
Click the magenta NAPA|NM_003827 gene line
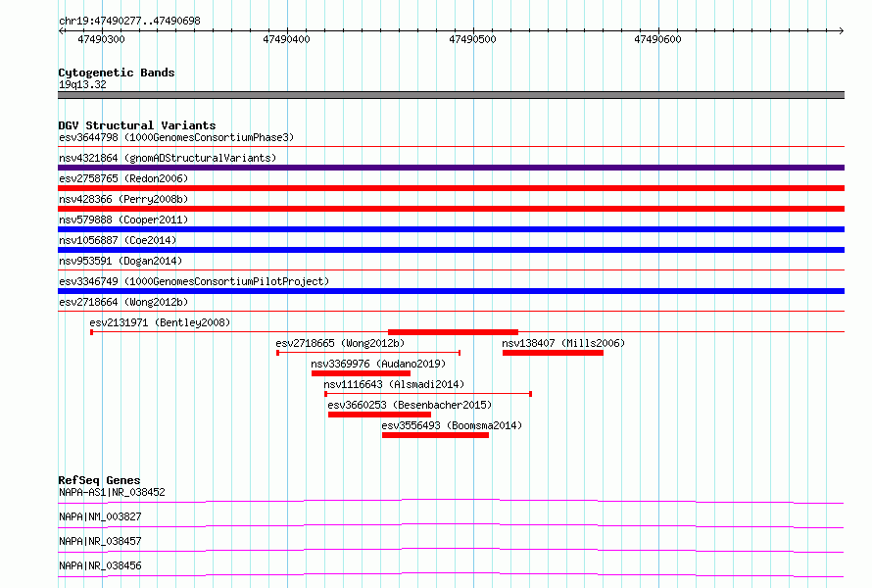(x=451, y=525)
